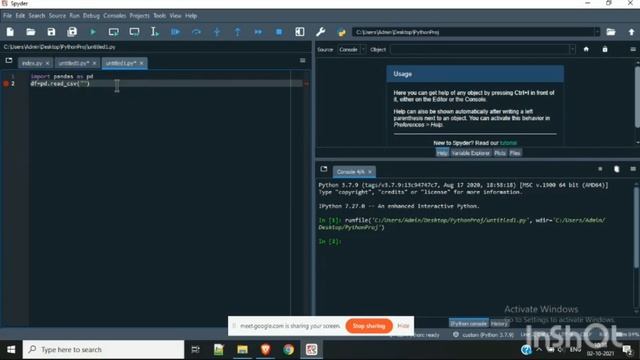The height and width of the screenshot is (360, 640).
Task: Click the Type here to search box
Action: (104, 350)
